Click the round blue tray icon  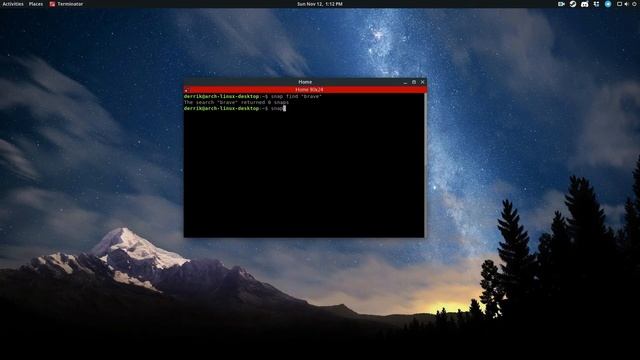[x=608, y=4]
